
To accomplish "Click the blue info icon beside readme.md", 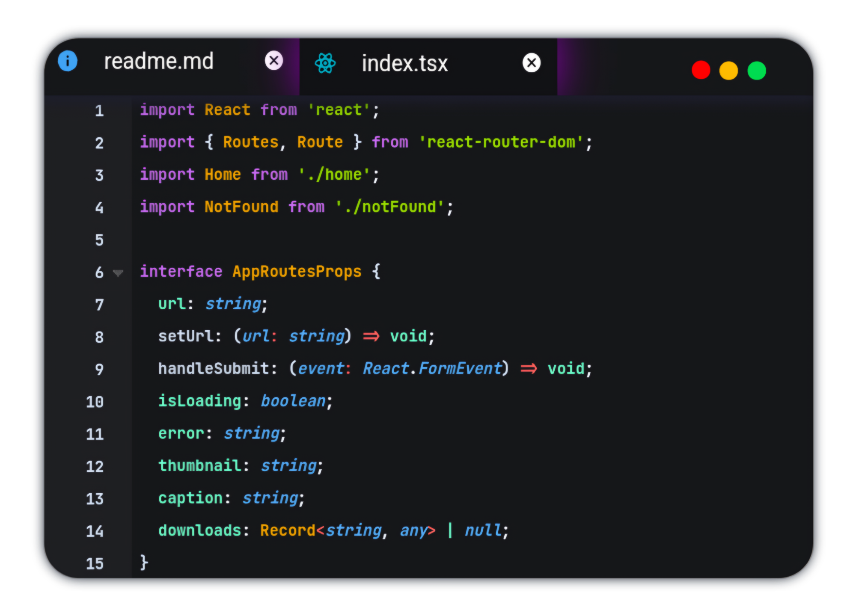I will click(68, 61).
